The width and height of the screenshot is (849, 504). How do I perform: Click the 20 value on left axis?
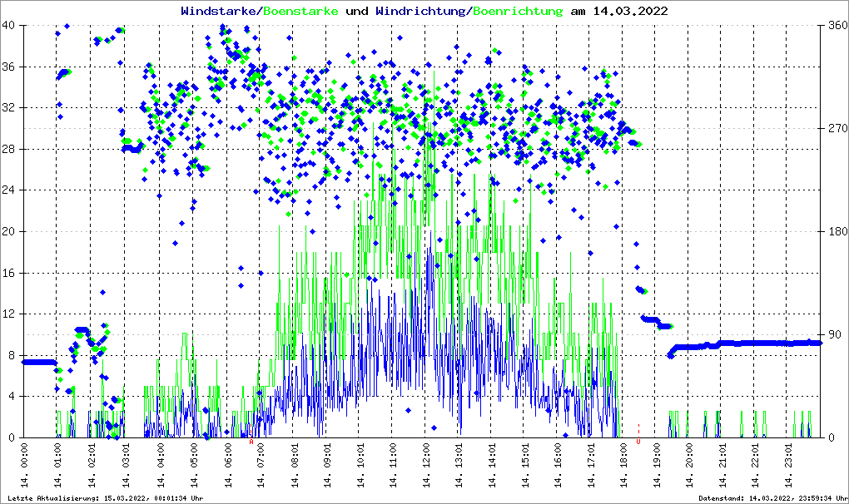pyautogui.click(x=8, y=231)
